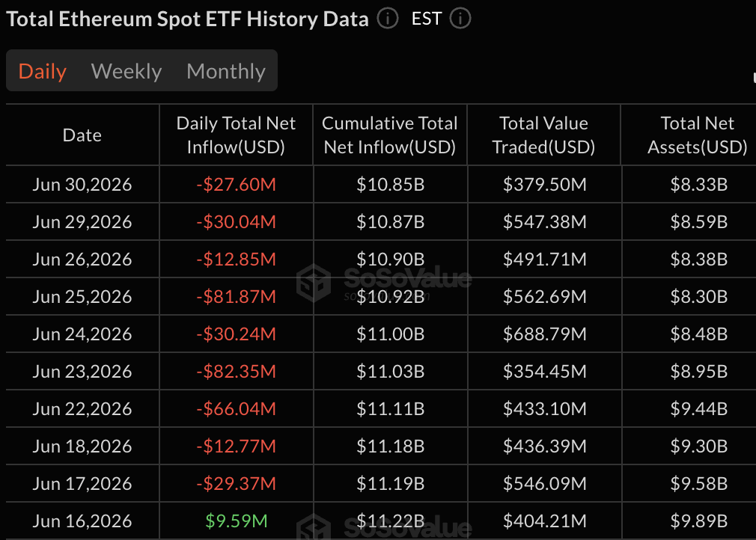Click Daily Total Net Inflow(USD) header

tap(236, 135)
